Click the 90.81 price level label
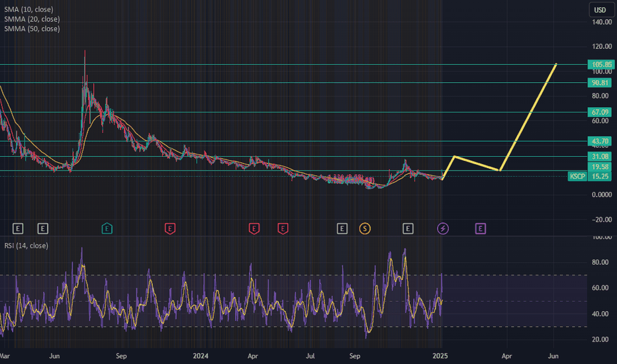The height and width of the screenshot is (364, 617). 600,83
